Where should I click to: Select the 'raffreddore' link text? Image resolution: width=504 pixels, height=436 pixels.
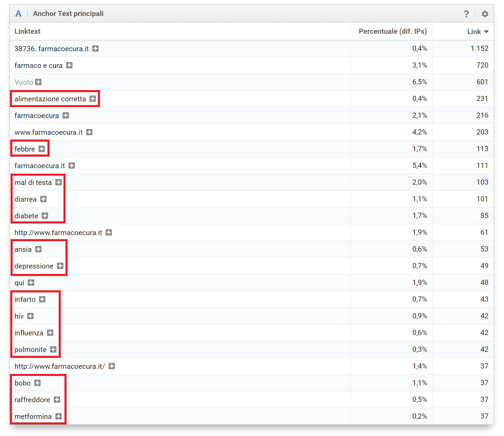tap(32, 400)
